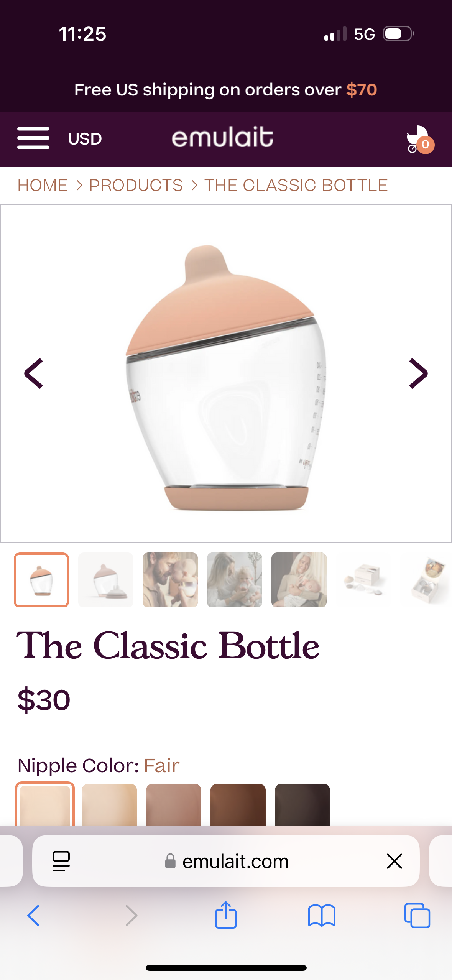
Task: Open PRODUCTS breadcrumb link
Action: [136, 185]
